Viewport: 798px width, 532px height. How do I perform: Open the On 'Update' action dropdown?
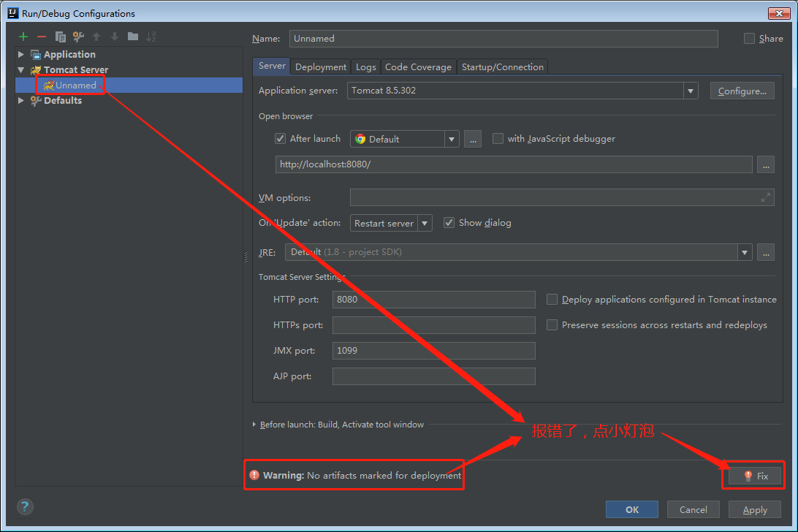(x=425, y=223)
